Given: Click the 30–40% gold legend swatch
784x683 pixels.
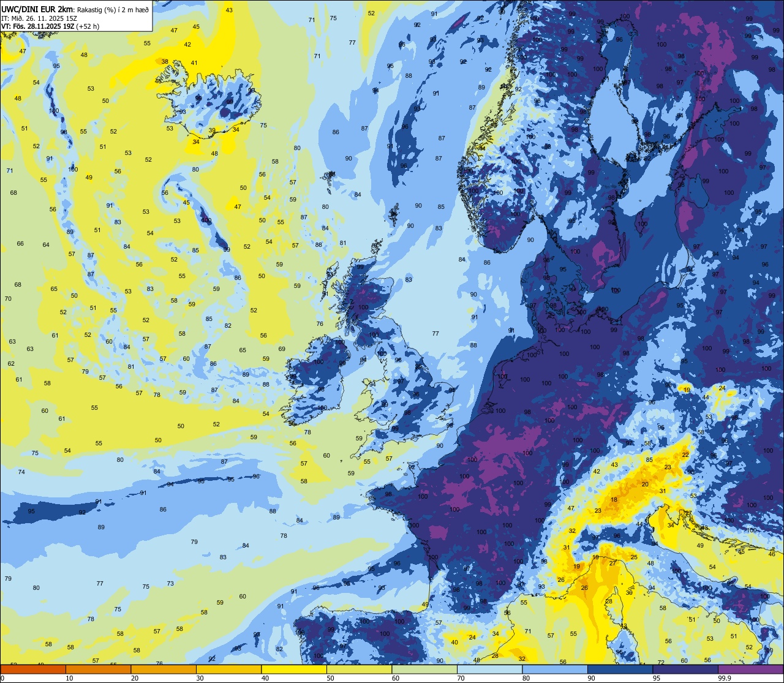Looking at the screenshot, I should [228, 669].
